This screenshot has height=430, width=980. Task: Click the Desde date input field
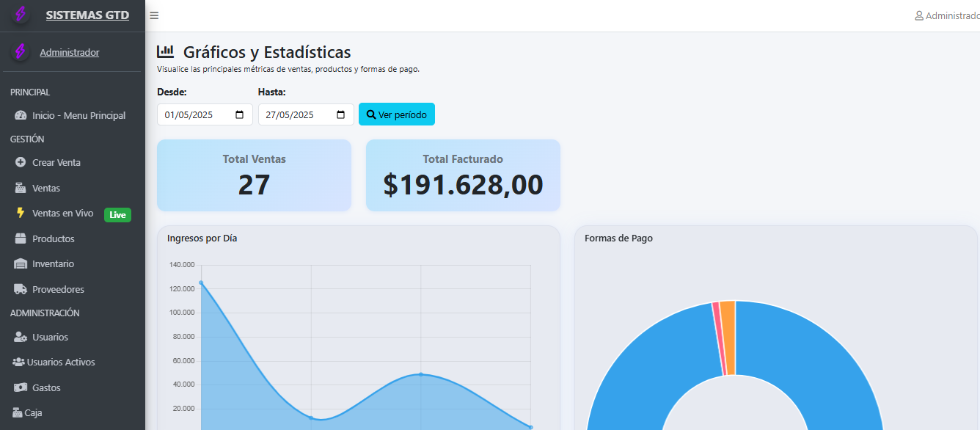[194, 114]
